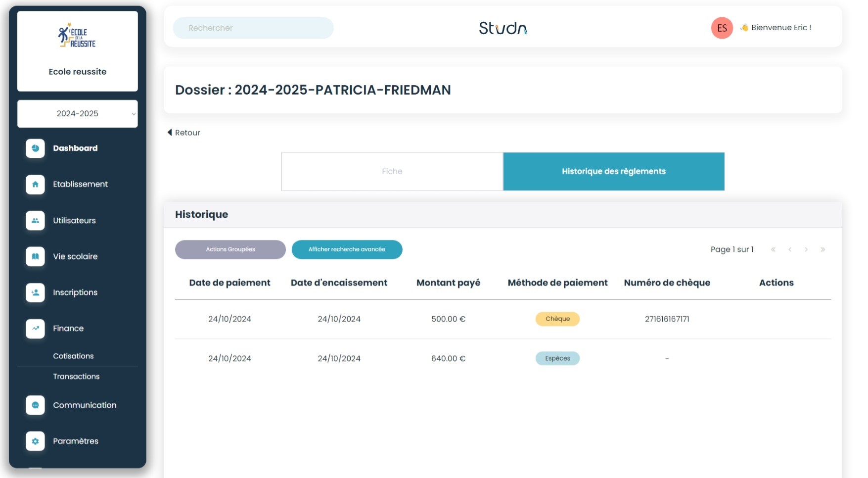Image resolution: width=868 pixels, height=478 pixels.
Task: Select the Etablissement sidebar icon
Action: click(x=35, y=184)
